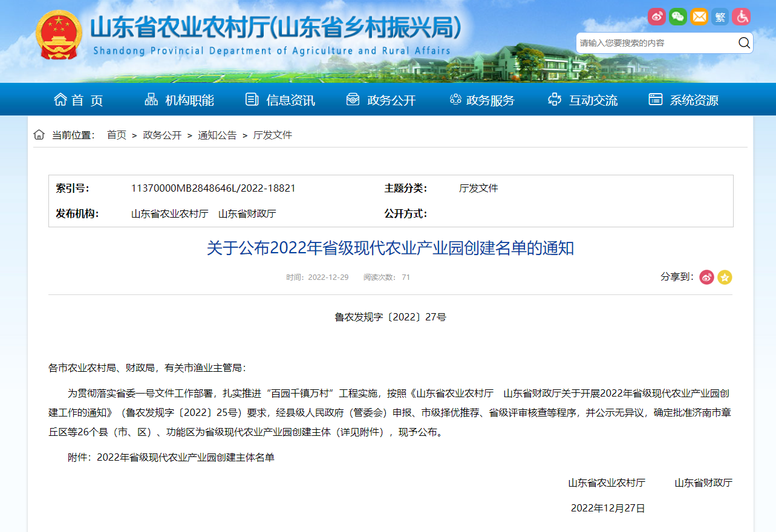Open the WeChat icon in the header

tap(678, 16)
